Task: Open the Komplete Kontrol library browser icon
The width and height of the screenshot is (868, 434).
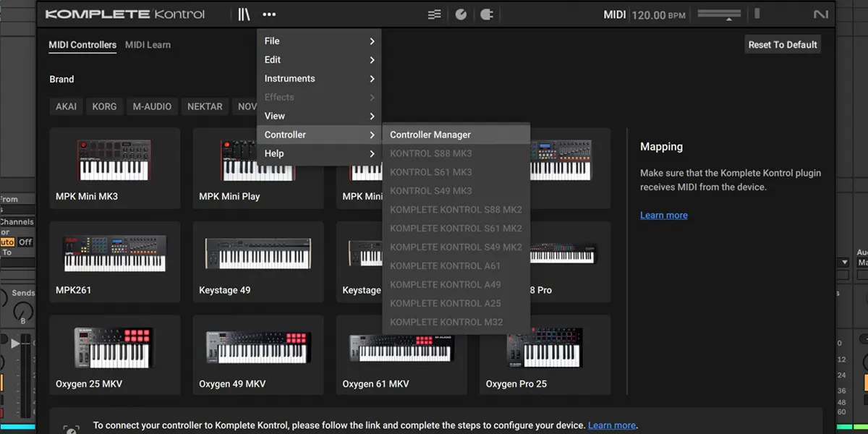Action: pos(244,13)
